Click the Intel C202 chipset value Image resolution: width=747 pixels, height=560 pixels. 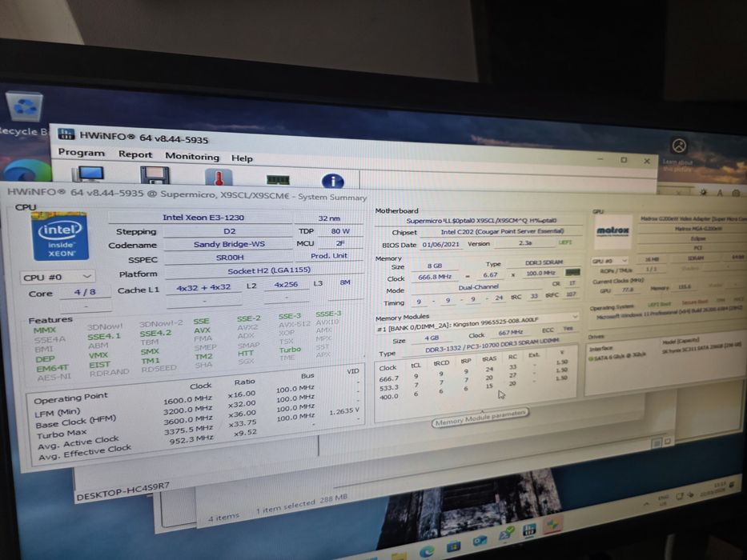pyautogui.click(x=502, y=232)
